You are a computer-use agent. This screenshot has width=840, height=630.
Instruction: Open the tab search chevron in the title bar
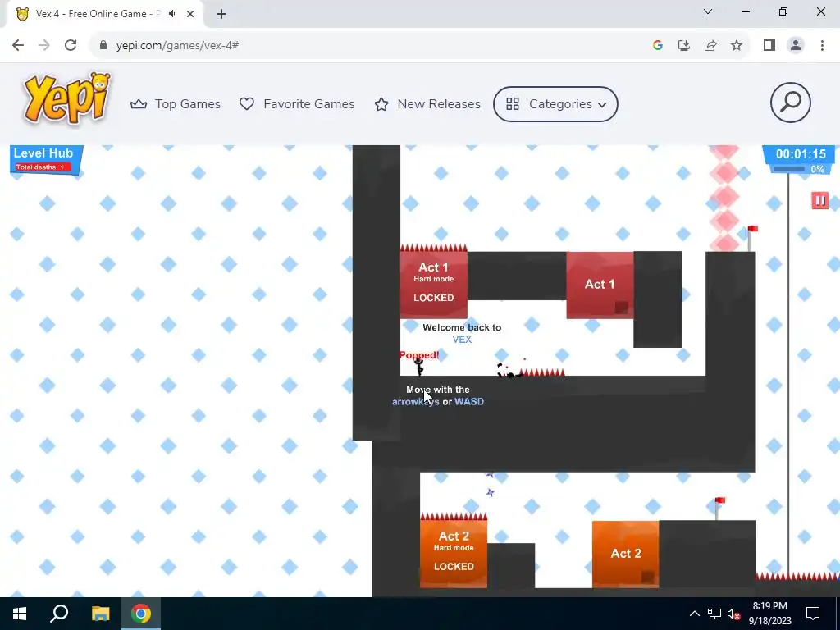coord(708,11)
